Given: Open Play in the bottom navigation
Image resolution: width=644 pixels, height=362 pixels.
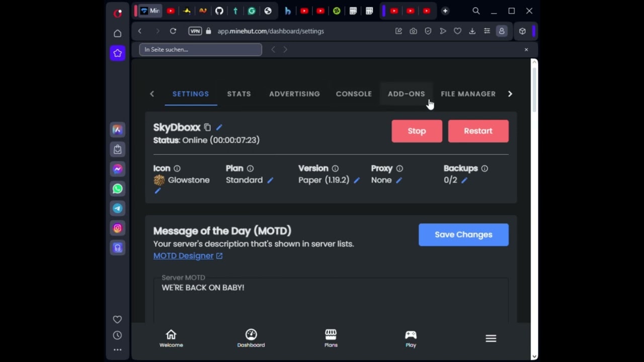Looking at the screenshot, I should 411,339.
